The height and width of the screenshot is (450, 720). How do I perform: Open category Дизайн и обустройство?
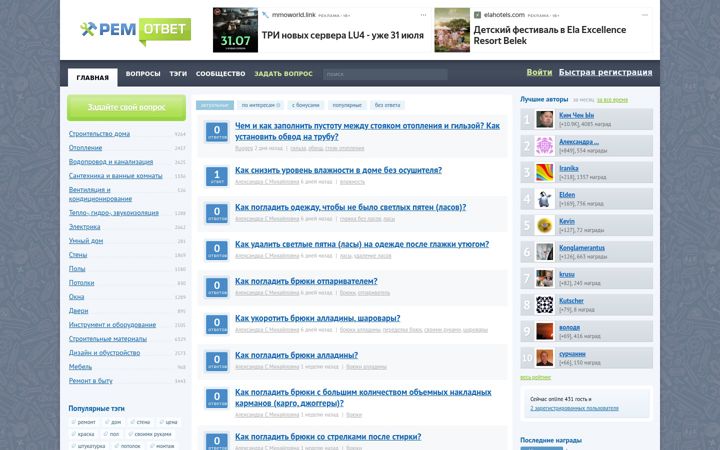point(104,353)
